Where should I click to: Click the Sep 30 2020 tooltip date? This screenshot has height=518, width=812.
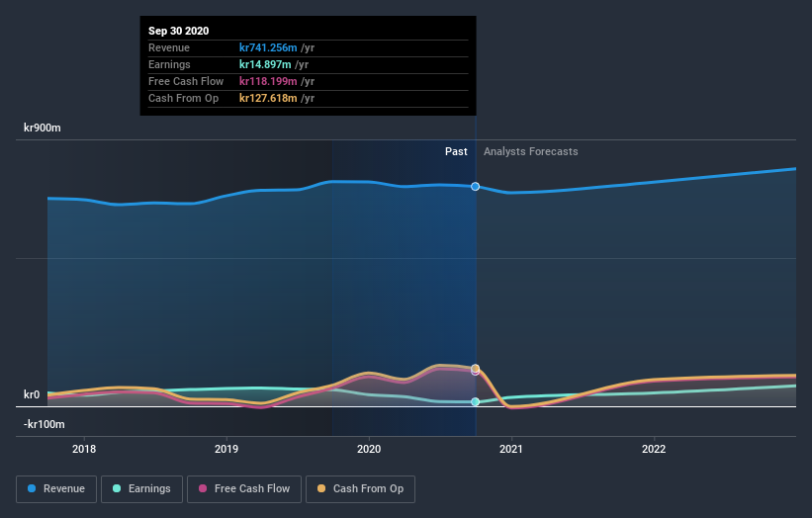(179, 31)
